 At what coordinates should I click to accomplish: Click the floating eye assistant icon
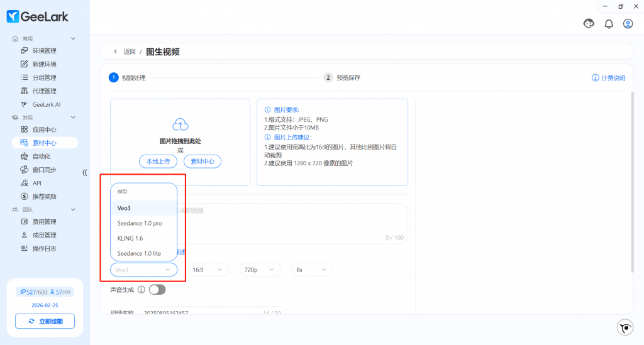pos(625,327)
